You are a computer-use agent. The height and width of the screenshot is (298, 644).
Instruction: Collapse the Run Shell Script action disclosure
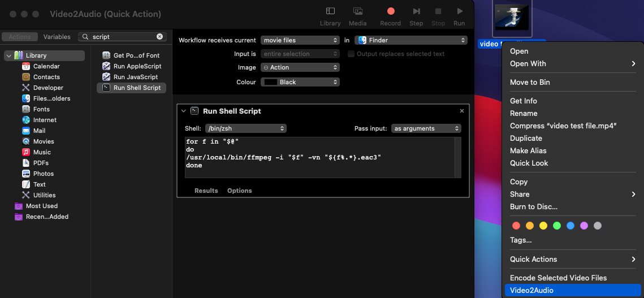[183, 111]
